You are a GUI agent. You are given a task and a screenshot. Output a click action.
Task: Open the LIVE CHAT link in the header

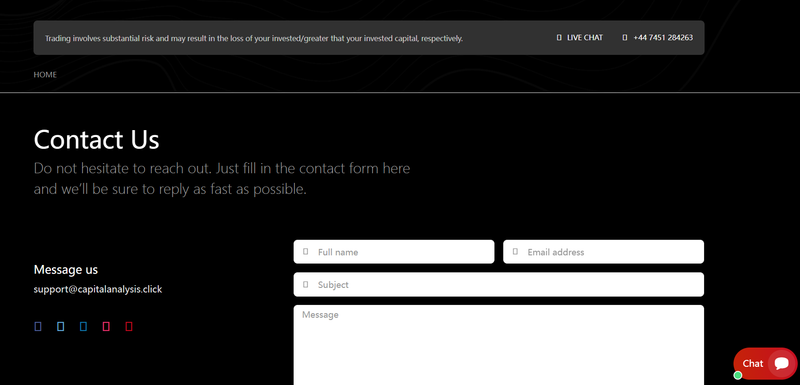[585, 38]
